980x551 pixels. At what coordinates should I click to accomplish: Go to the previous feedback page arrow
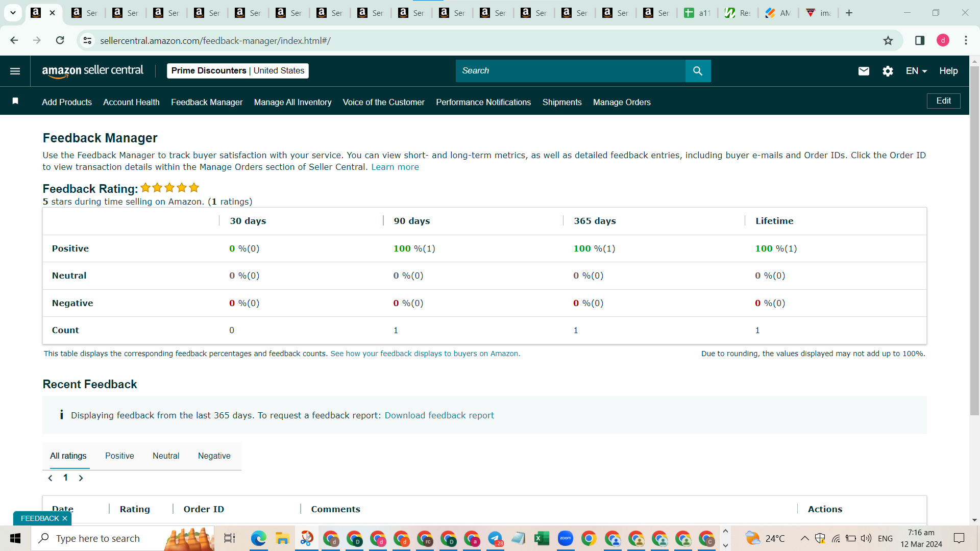click(50, 478)
